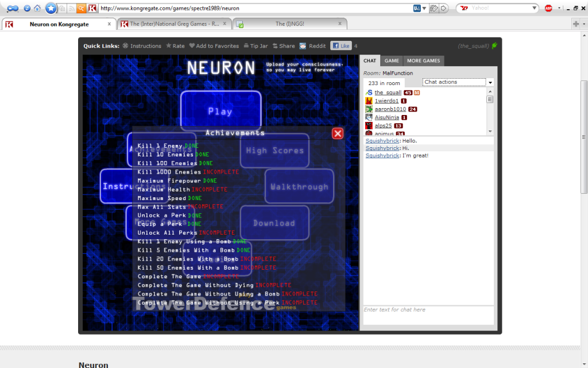The width and height of the screenshot is (588, 368).
Task: Click 1wierdo1 avatar icon in user list
Action: click(369, 101)
